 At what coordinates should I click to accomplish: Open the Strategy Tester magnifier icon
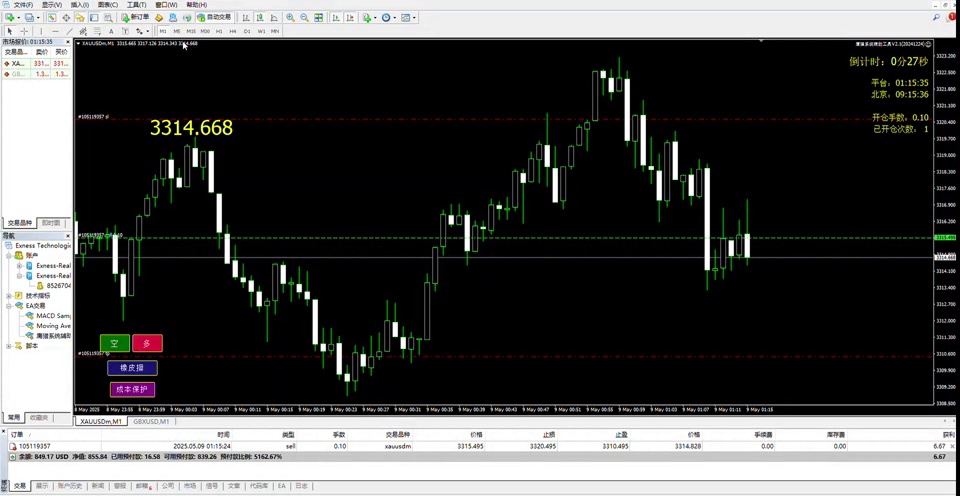(x=108, y=18)
